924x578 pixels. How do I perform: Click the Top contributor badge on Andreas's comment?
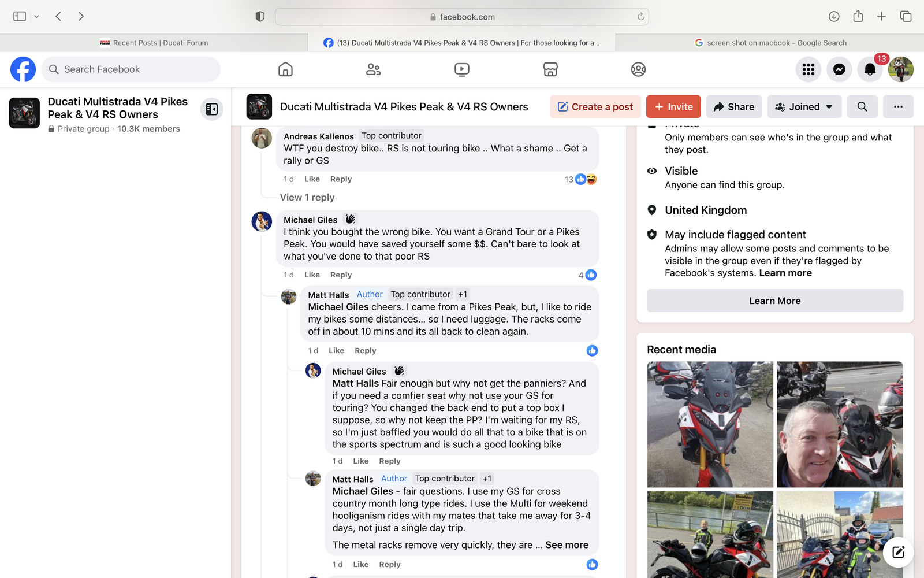[391, 136]
